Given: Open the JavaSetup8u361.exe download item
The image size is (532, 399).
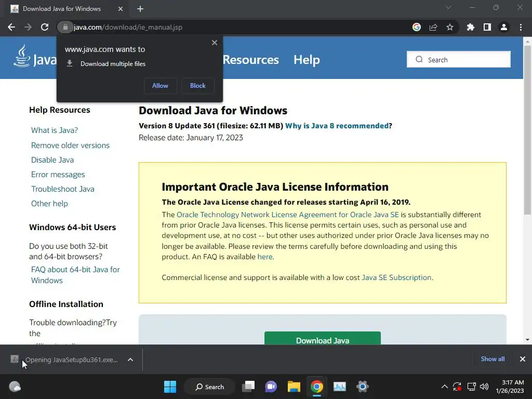Looking at the screenshot, I should (x=64, y=360).
